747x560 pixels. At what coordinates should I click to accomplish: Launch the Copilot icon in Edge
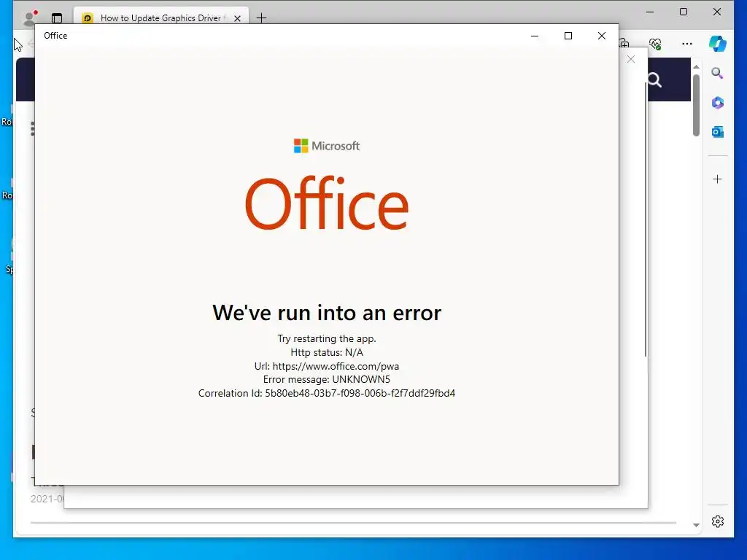pyautogui.click(x=718, y=44)
